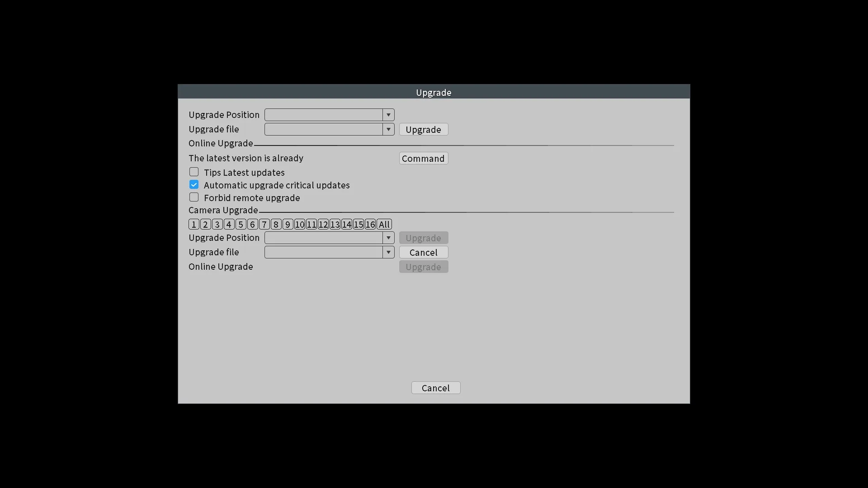Viewport: 868px width, 488px height.
Task: Open the top Upgrade file dropdown
Action: 329,129
